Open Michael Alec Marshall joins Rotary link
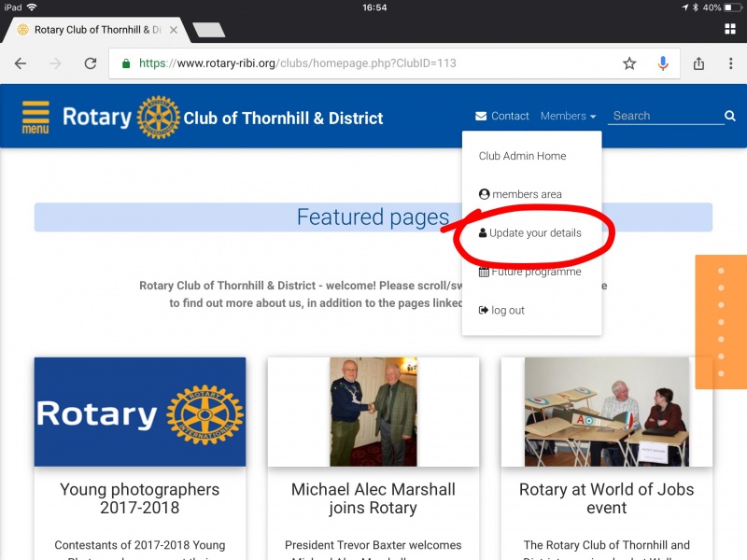This screenshot has height=560, width=747. [373, 498]
